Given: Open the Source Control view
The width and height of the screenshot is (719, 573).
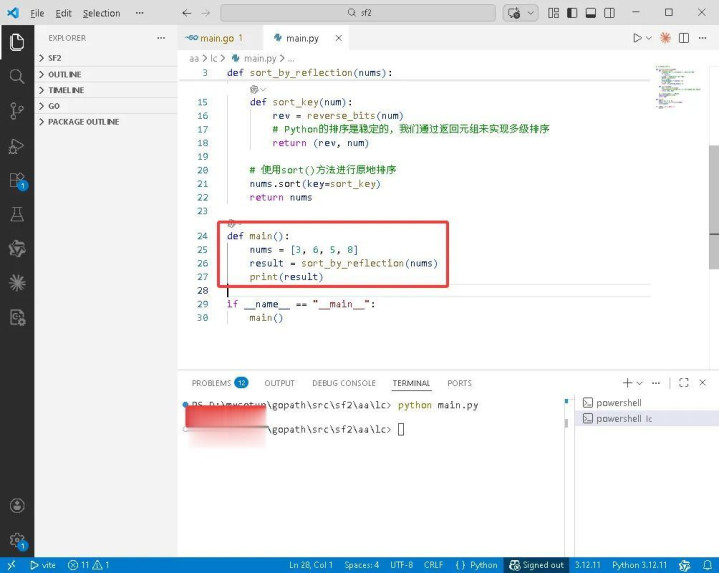Looking at the screenshot, I should point(16,111).
